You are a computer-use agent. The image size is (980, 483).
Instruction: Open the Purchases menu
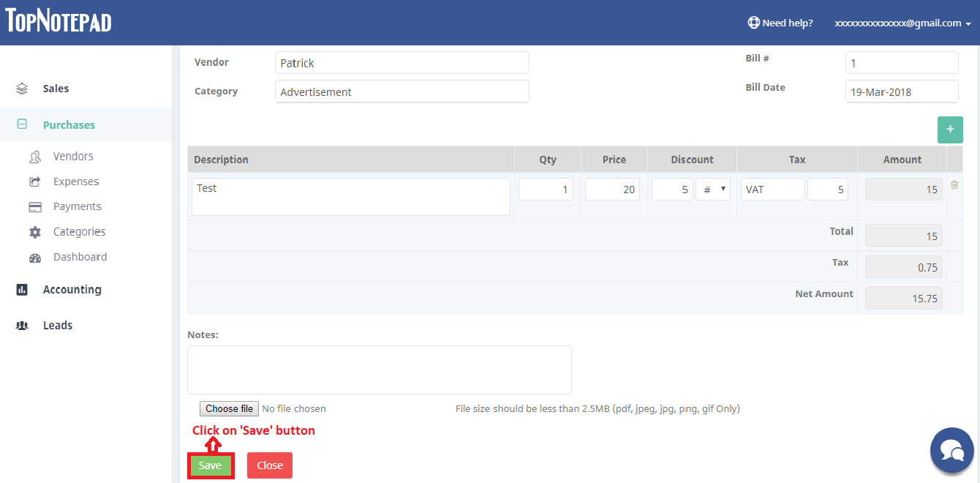(69, 125)
